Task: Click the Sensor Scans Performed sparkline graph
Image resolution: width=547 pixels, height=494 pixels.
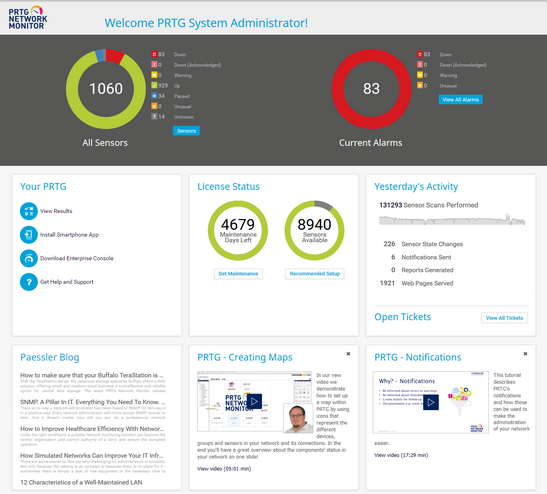Action: tap(452, 220)
